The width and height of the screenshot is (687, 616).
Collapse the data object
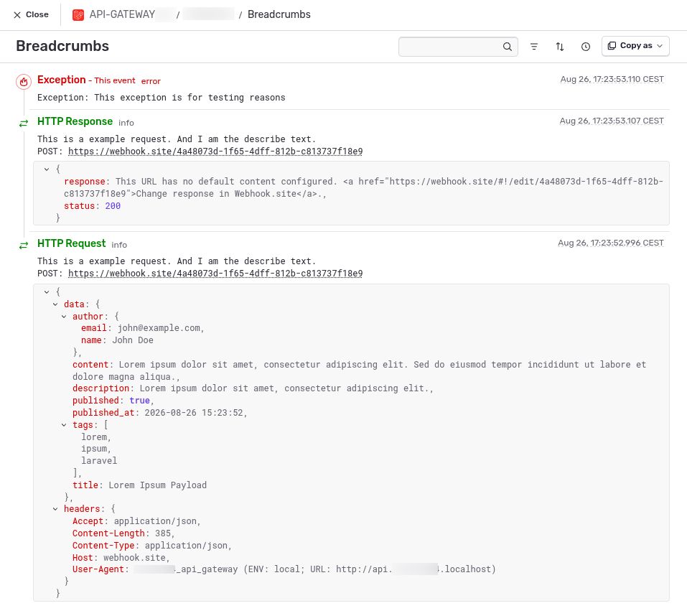(55, 304)
